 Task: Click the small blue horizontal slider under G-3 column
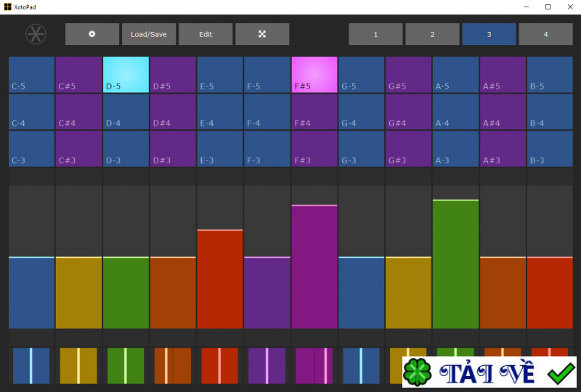(x=361, y=365)
